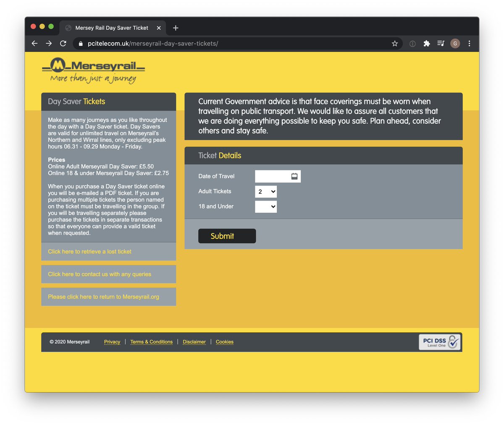This screenshot has width=504, height=425.
Task: Click the 'Adult Tickets' label
Action: click(x=215, y=191)
